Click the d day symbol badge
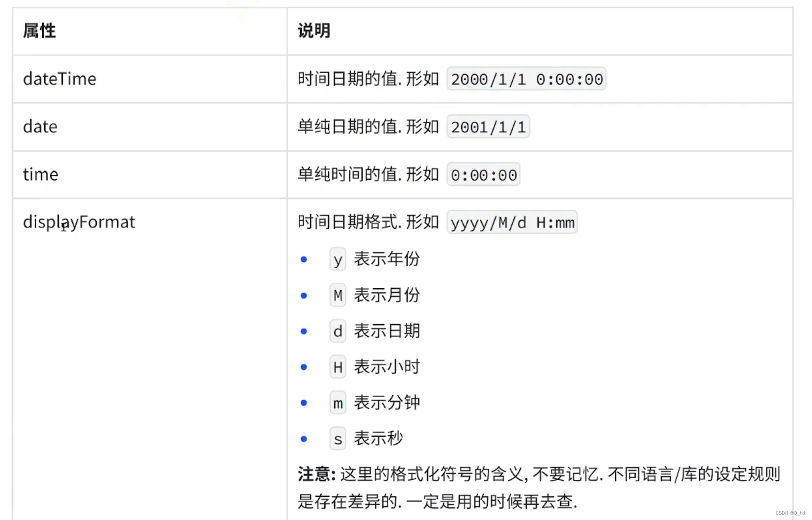 click(337, 331)
